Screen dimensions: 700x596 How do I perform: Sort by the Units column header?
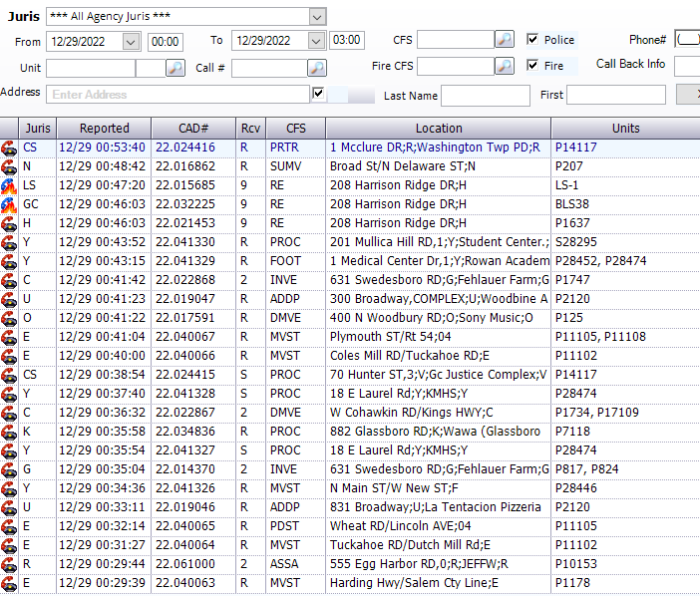coord(625,129)
